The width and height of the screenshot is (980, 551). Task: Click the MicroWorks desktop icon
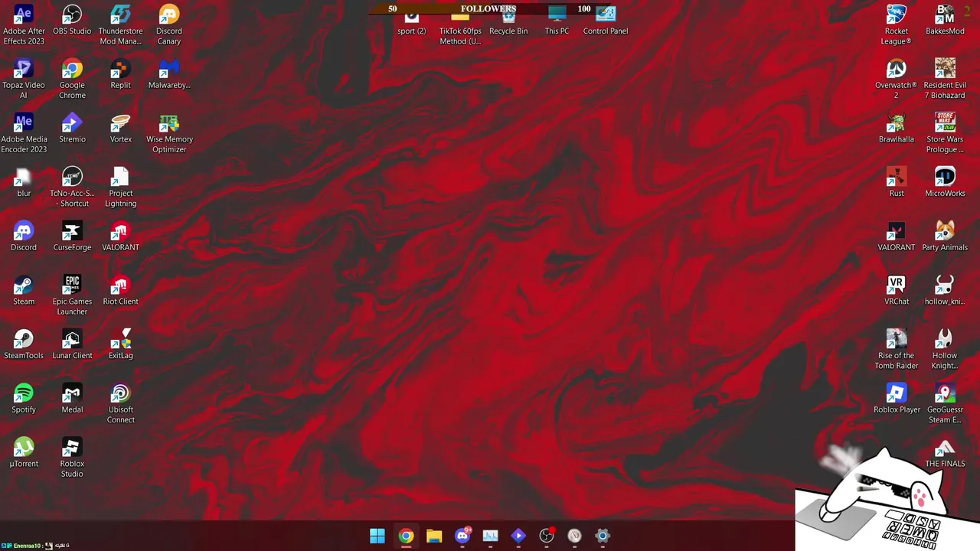(945, 182)
